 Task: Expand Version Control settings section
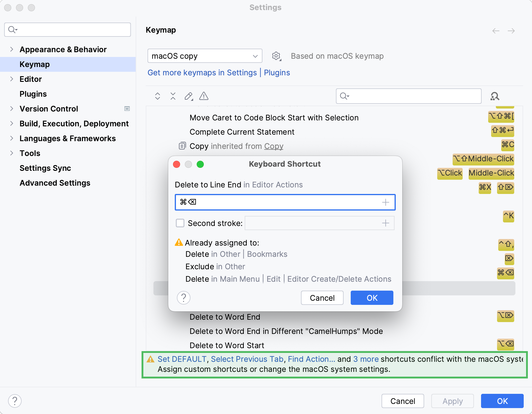click(x=12, y=109)
